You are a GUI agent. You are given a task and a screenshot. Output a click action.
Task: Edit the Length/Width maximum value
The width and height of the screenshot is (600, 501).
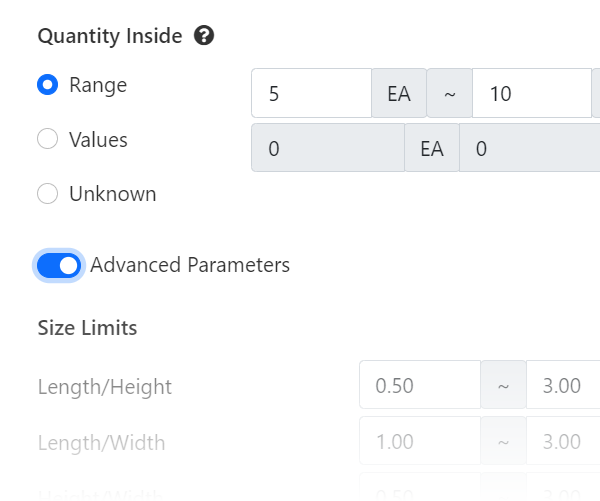tap(562, 442)
